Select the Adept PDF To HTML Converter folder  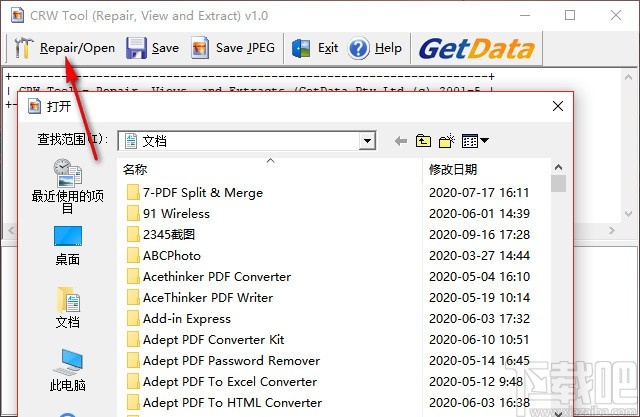pos(232,403)
